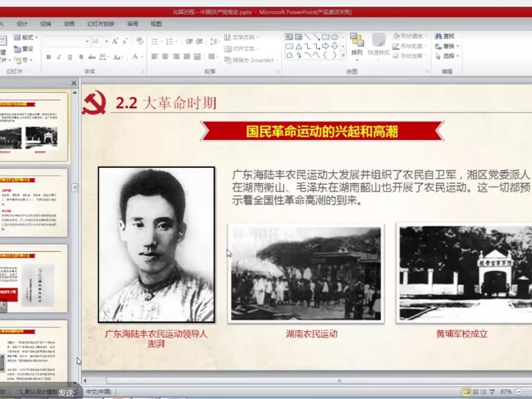Select the oval shape in shapes gallery
This screenshot has height=399, width=532.
pos(334,37)
